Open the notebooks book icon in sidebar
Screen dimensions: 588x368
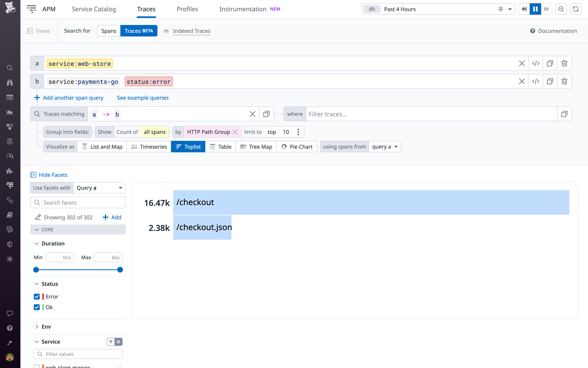[10, 214]
